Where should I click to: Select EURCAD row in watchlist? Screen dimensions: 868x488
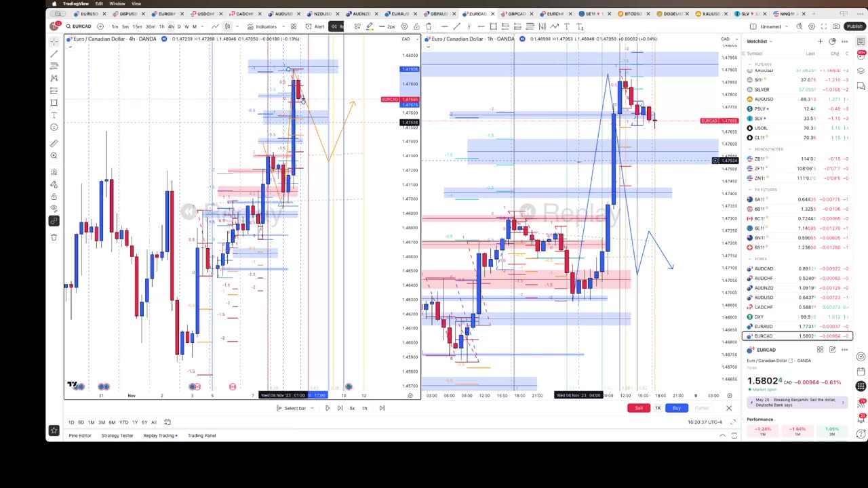[798, 336]
